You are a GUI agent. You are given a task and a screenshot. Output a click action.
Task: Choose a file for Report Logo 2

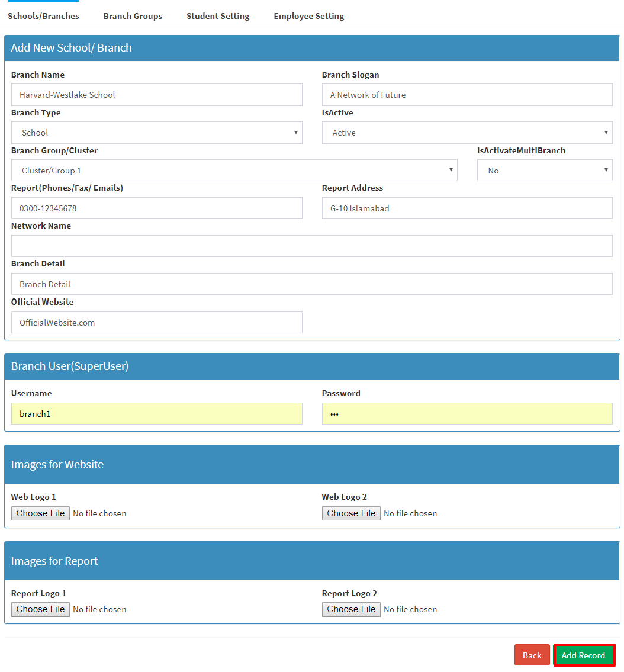point(352,609)
